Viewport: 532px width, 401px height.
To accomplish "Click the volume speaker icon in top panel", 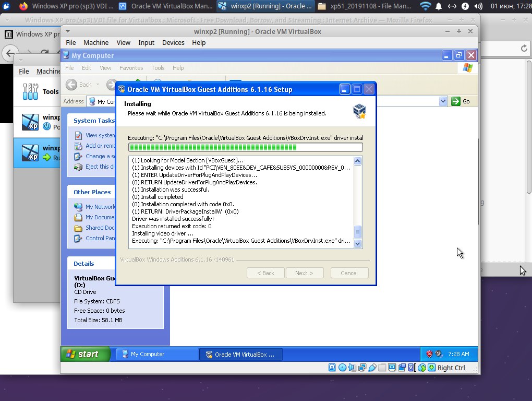I will [x=478, y=6].
